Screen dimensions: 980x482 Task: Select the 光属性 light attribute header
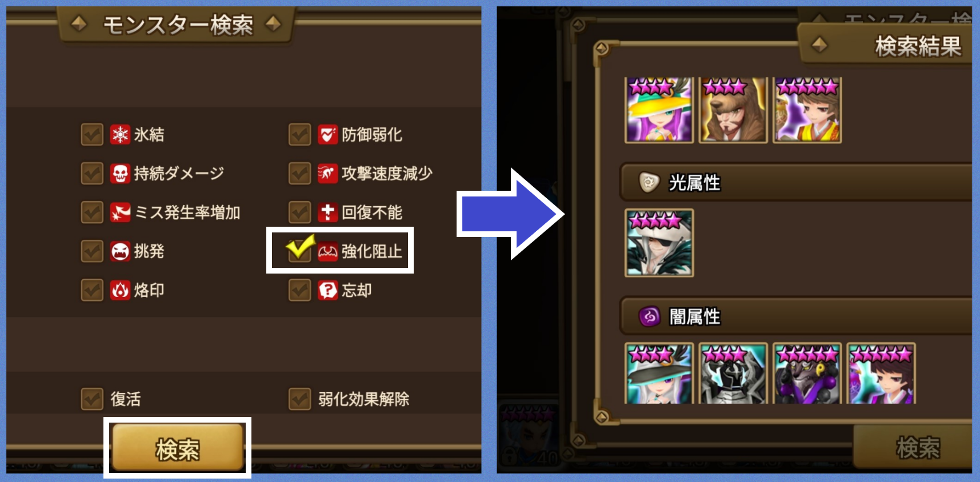(x=796, y=183)
